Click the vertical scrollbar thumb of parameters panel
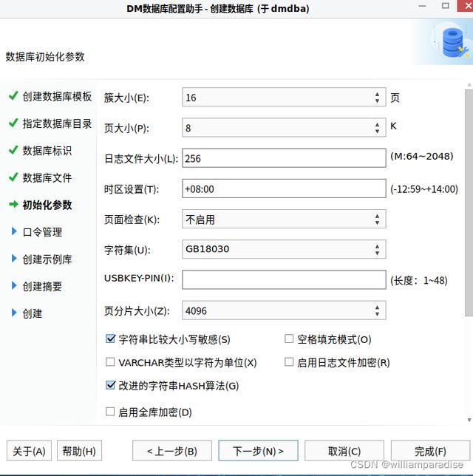 [x=469, y=203]
